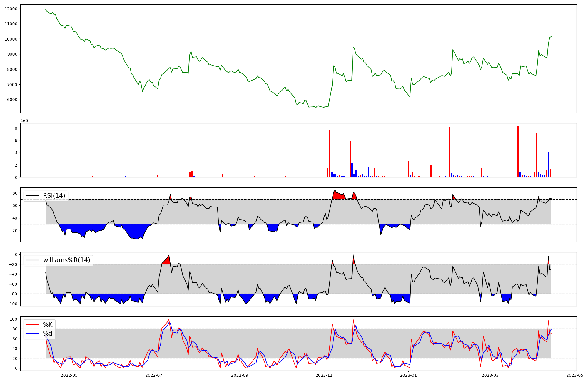Click the 1e6 volume scale label

[x=24, y=121]
